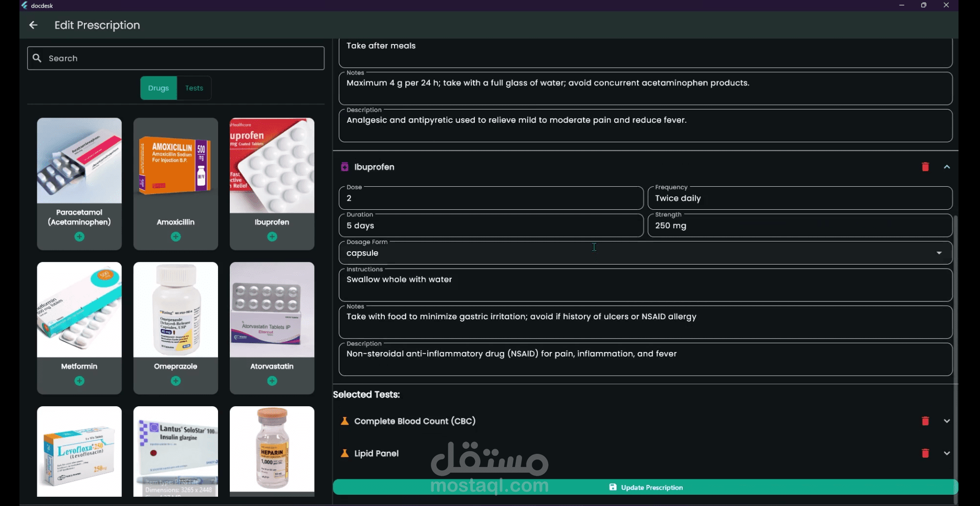Edit the Ibuprofen Notes field
Viewport: 980px width, 506px height.
(645, 322)
